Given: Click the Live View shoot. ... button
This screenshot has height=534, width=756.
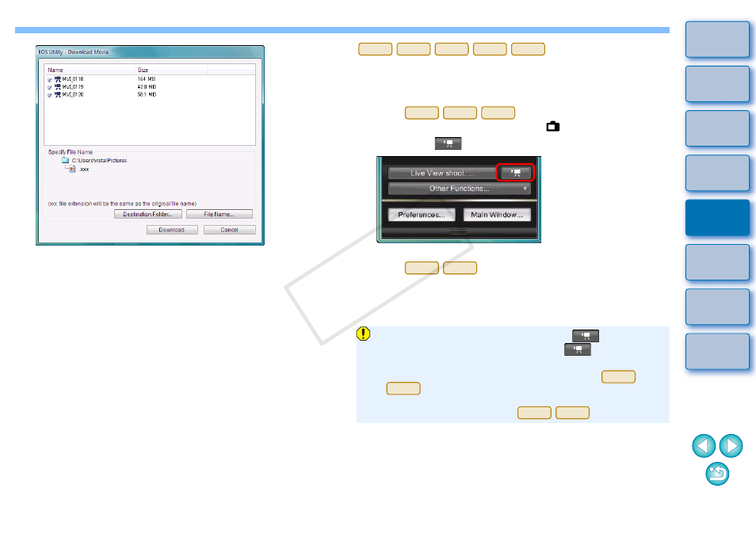Looking at the screenshot, I should coord(442,173).
